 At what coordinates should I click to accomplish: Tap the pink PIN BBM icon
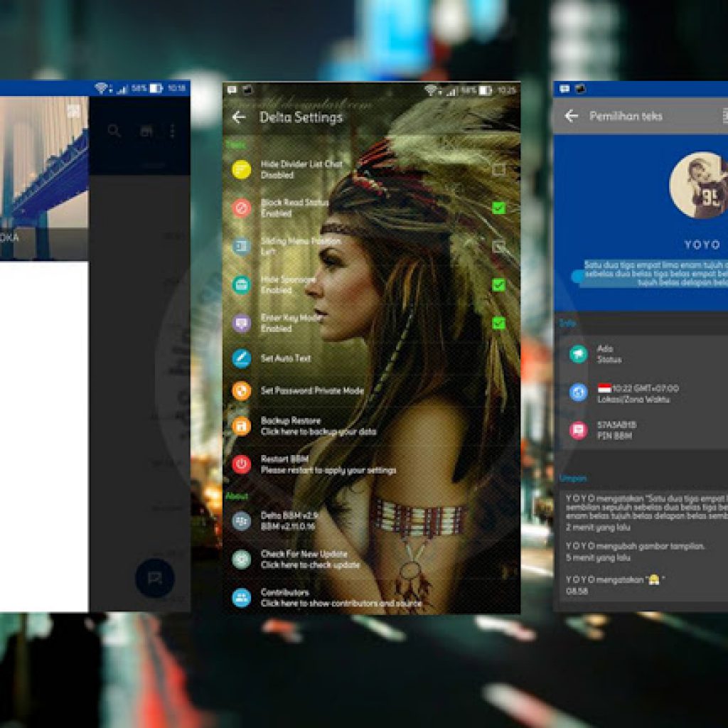click(576, 430)
